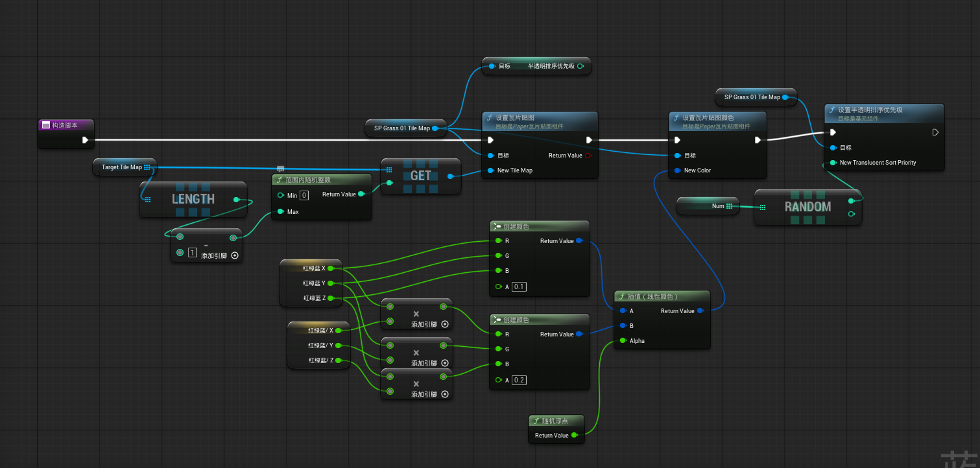Click Return Value pin of 设置瓦片贴图
This screenshot has height=468, width=980.
pyautogui.click(x=588, y=156)
